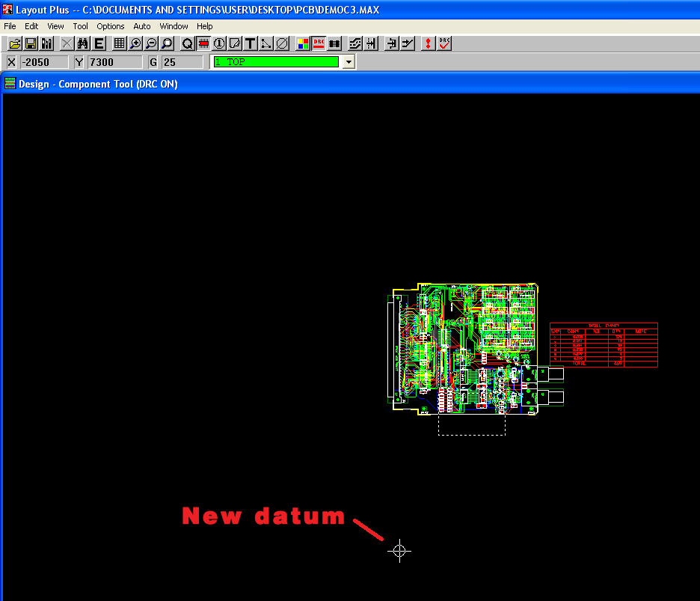Viewport: 700px width, 601px height.
Task: Click the green '1 TOP' layer box
Action: [x=276, y=62]
